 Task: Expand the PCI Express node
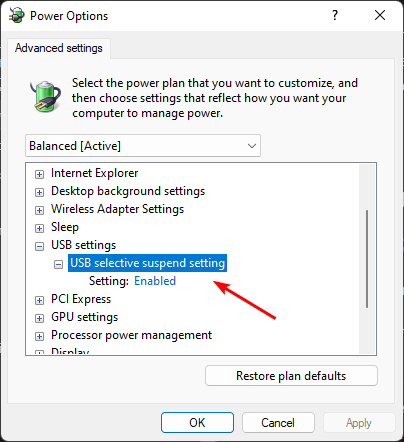pos(39,300)
